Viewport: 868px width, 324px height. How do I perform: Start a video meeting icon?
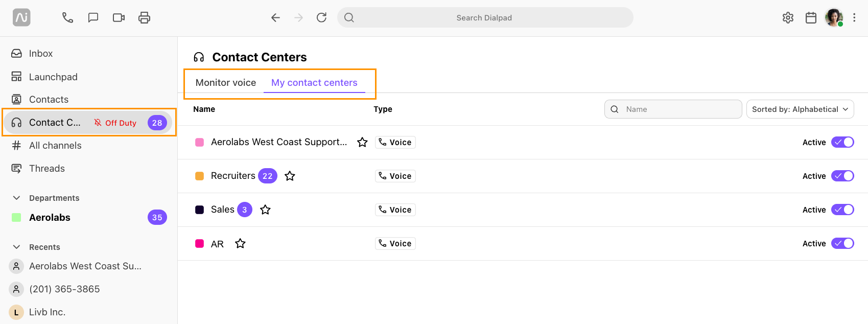tap(119, 18)
